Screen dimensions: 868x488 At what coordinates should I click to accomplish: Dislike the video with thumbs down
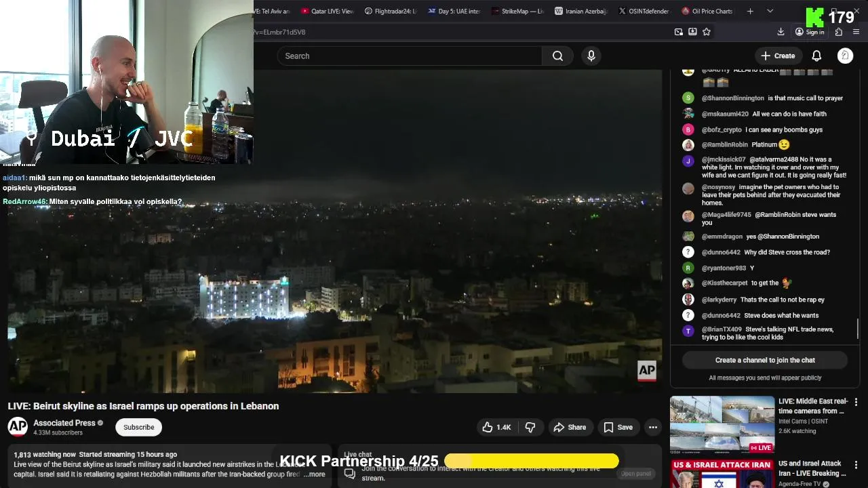click(x=530, y=427)
